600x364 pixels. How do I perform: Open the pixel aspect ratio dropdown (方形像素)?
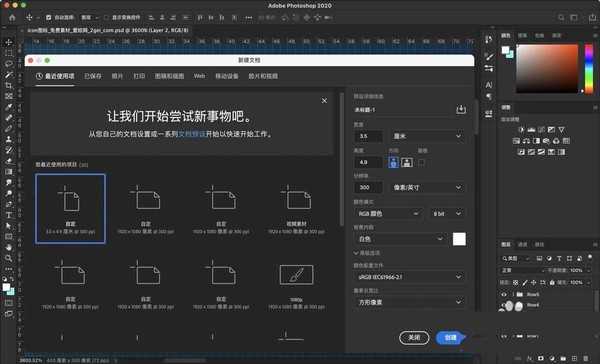[x=409, y=302]
